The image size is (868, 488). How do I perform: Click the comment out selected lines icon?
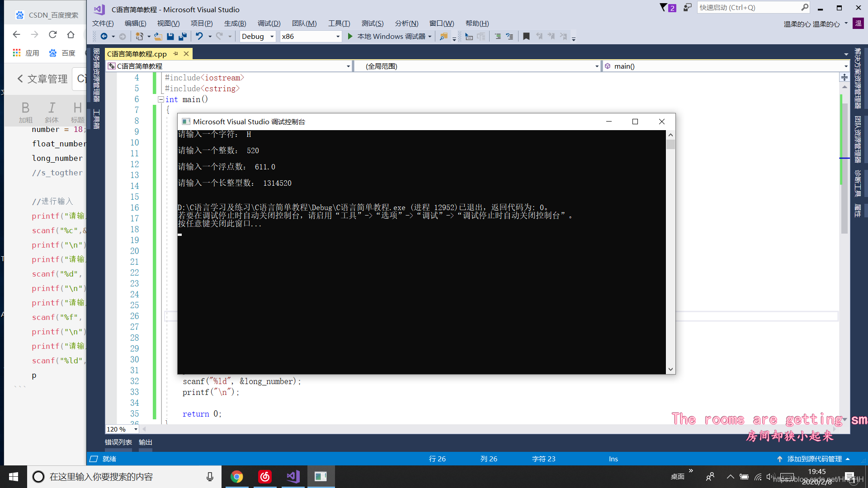(498, 36)
